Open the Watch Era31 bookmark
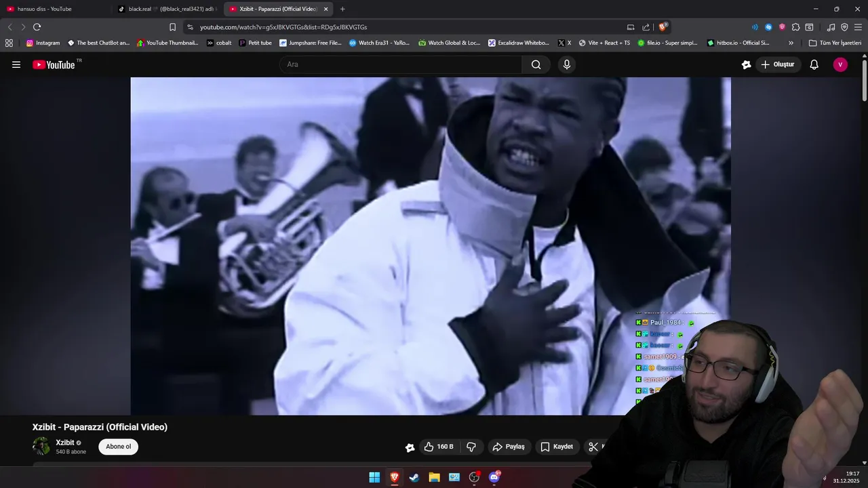 pos(379,43)
